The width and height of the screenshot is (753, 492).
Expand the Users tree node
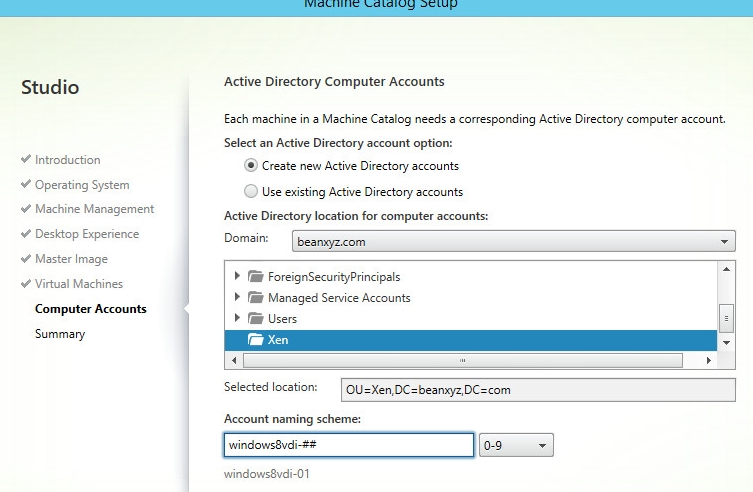click(237, 318)
